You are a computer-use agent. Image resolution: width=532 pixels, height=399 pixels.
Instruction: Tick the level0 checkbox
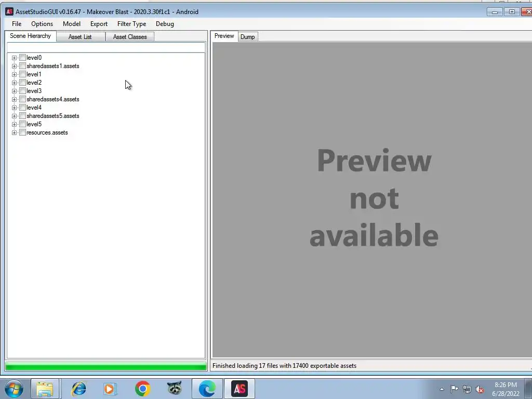23,57
